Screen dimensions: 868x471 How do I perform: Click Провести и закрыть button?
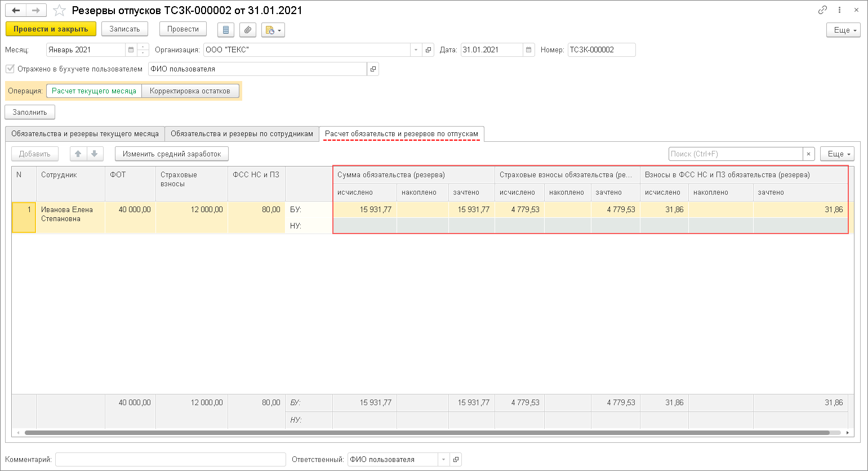pyautogui.click(x=51, y=29)
